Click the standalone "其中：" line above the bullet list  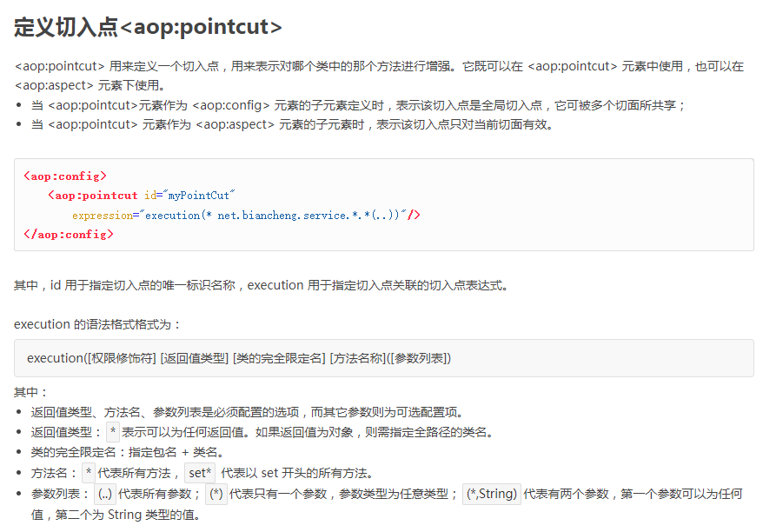[x=32, y=393]
